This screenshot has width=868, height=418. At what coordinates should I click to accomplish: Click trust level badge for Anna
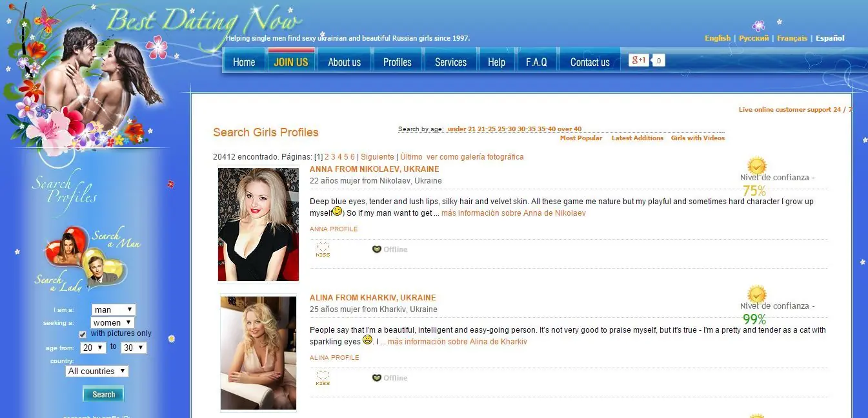tap(756, 167)
